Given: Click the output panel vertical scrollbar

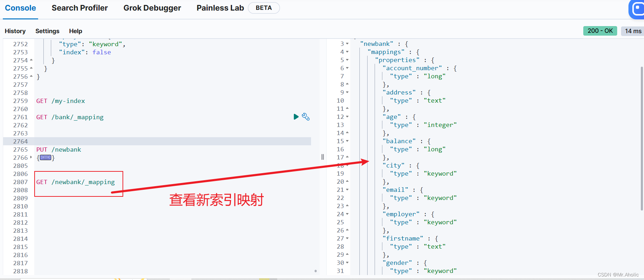Looking at the screenshot, I should [x=642, y=138].
